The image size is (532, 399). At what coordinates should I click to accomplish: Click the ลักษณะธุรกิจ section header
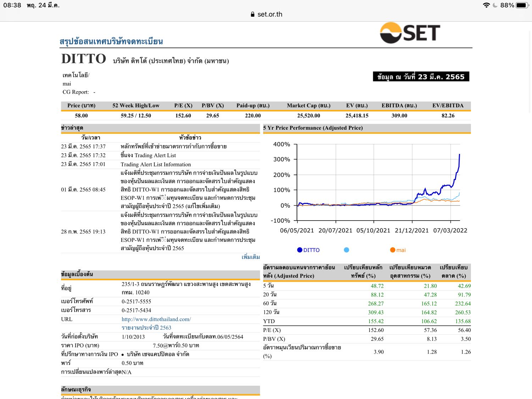(x=160, y=390)
